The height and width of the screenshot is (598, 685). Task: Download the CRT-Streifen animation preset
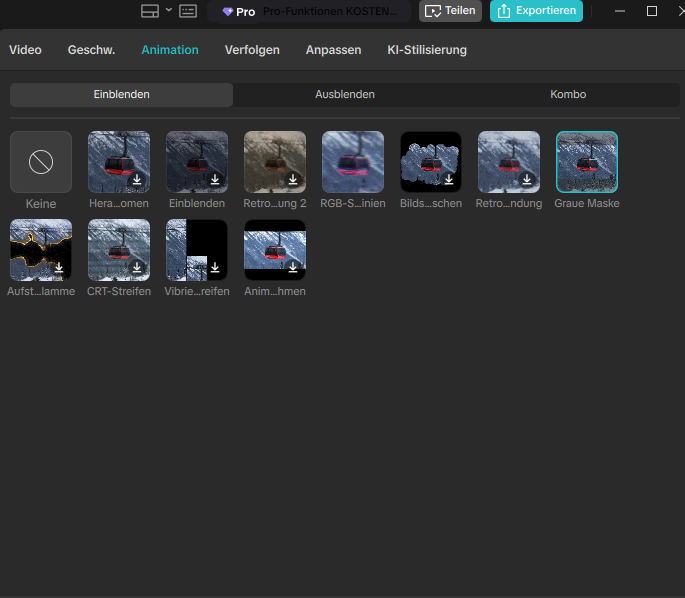coord(137,268)
